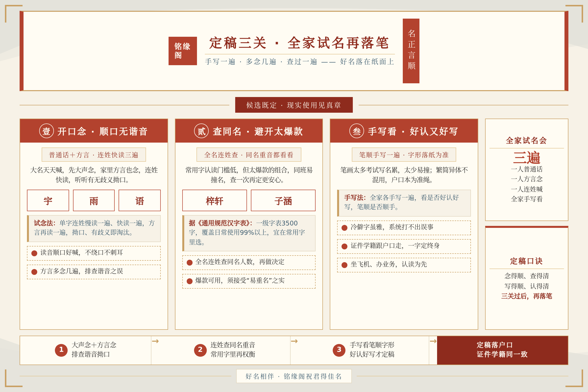Click the 语 character box

click(x=139, y=200)
